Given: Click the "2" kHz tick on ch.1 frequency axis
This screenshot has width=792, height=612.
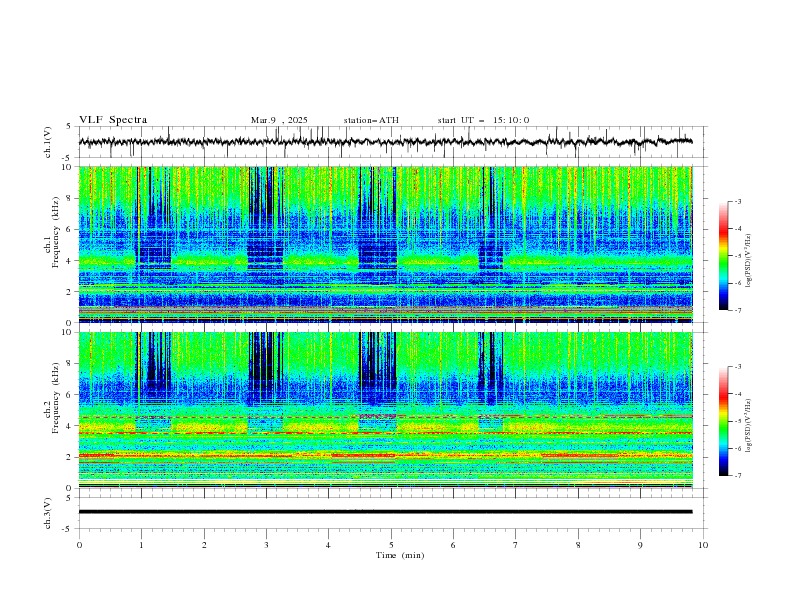Looking at the screenshot, I should click(70, 292).
